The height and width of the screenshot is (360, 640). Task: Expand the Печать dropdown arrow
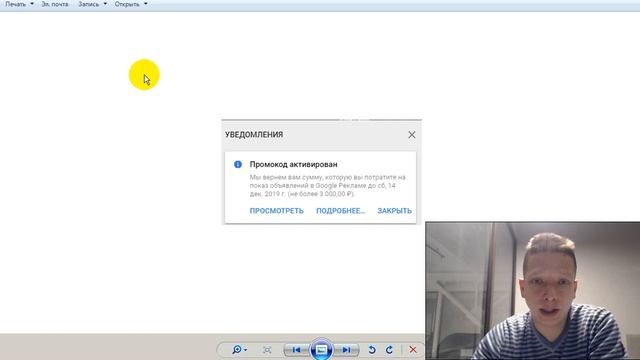[32, 4]
